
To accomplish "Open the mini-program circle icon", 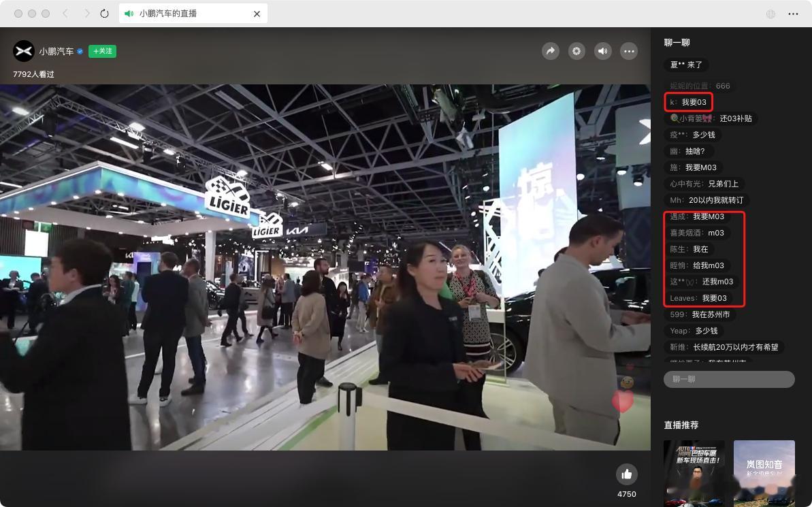I will 576,51.
